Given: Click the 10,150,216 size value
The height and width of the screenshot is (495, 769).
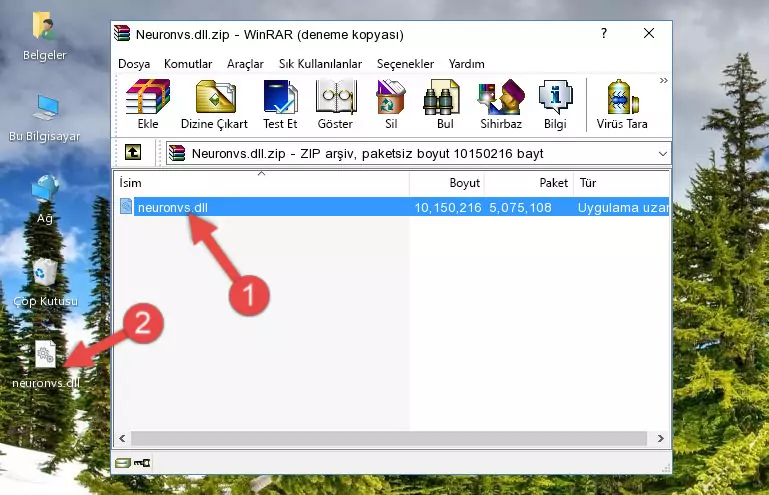Looking at the screenshot, I should click(x=448, y=208).
